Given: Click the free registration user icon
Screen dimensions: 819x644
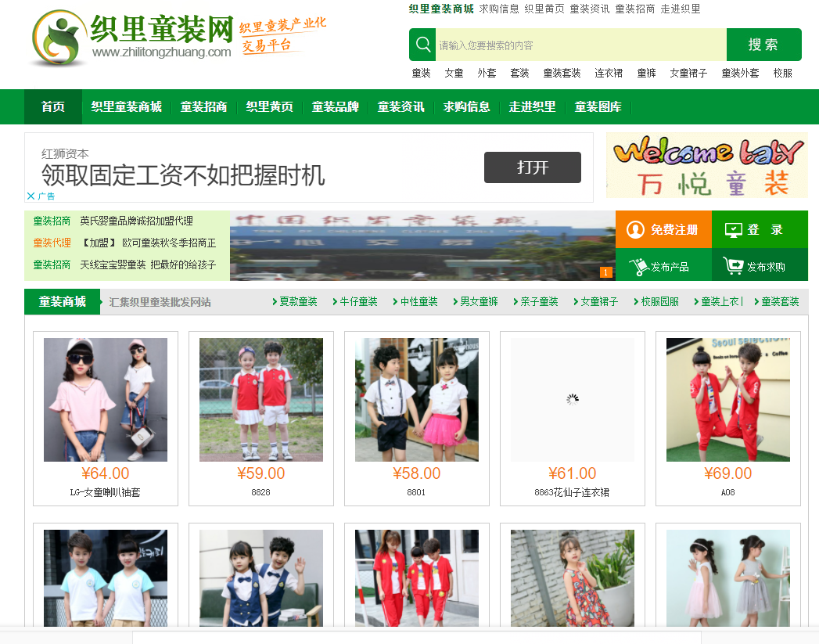Looking at the screenshot, I should coord(635,229).
